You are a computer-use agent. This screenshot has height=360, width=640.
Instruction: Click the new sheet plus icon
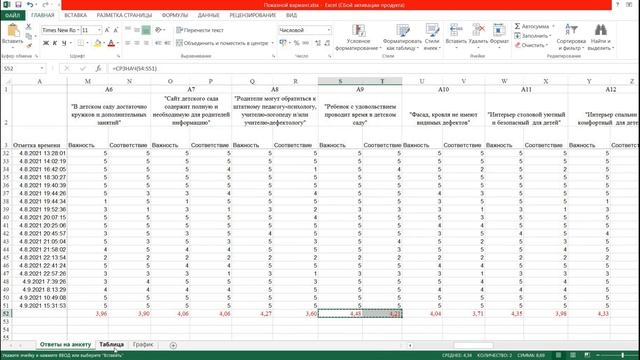173,345
